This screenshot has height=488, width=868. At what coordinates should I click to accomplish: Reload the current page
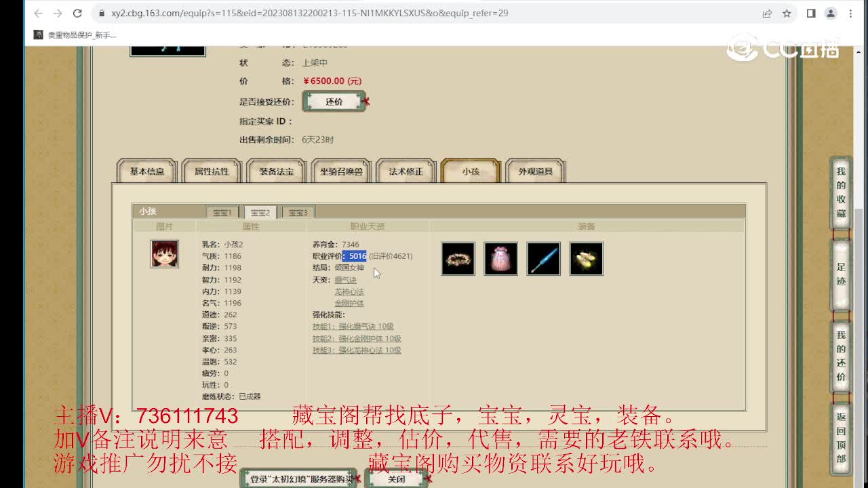[x=77, y=13]
